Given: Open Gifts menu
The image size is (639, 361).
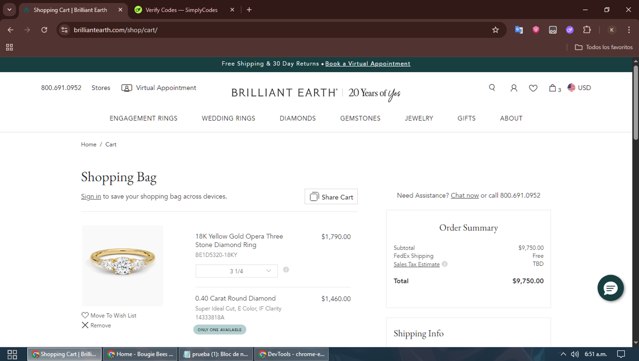Looking at the screenshot, I should pyautogui.click(x=466, y=118).
